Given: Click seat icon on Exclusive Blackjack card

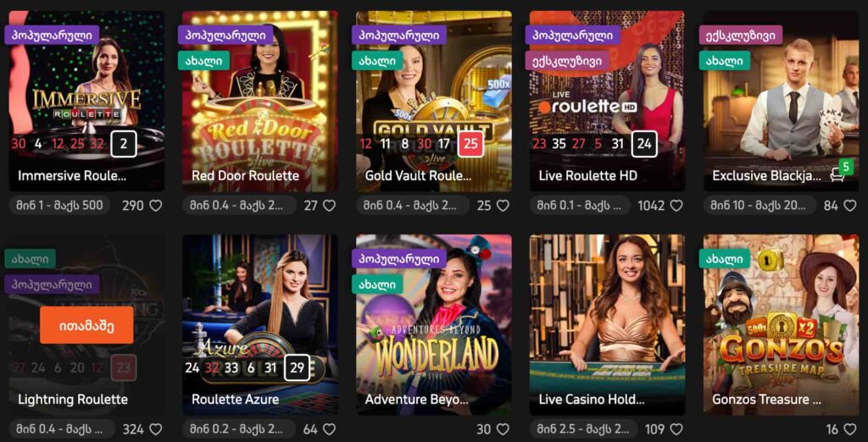Looking at the screenshot, I should tap(837, 176).
